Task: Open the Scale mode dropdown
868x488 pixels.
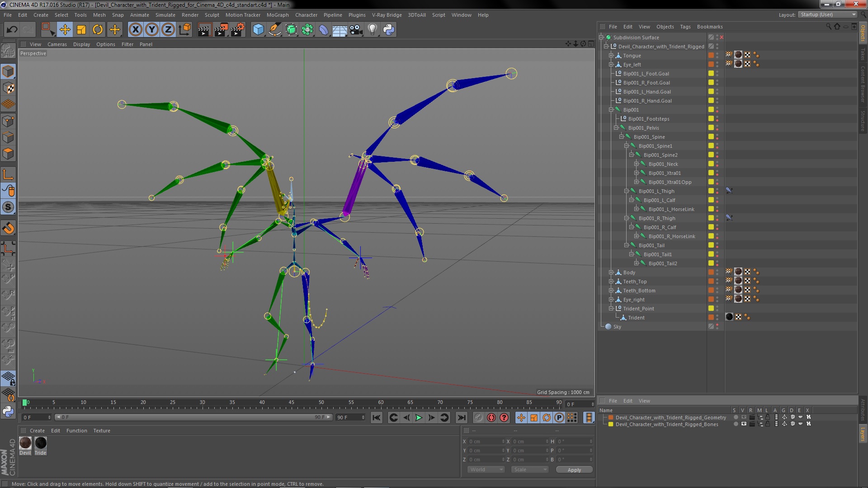Action: pyautogui.click(x=529, y=469)
